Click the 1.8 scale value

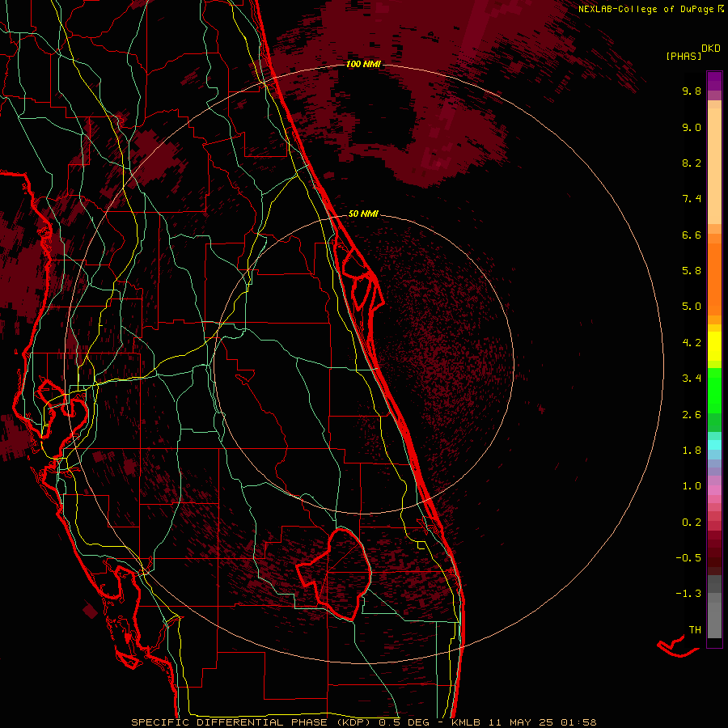pos(692,451)
